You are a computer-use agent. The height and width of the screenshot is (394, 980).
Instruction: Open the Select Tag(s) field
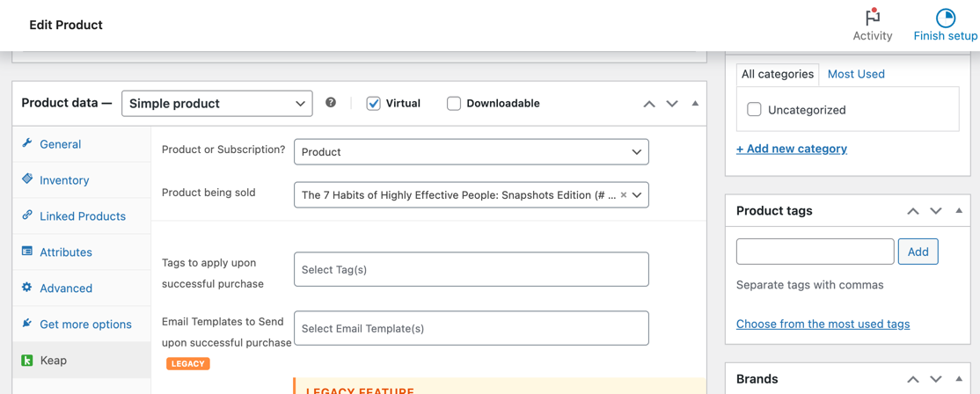(472, 270)
